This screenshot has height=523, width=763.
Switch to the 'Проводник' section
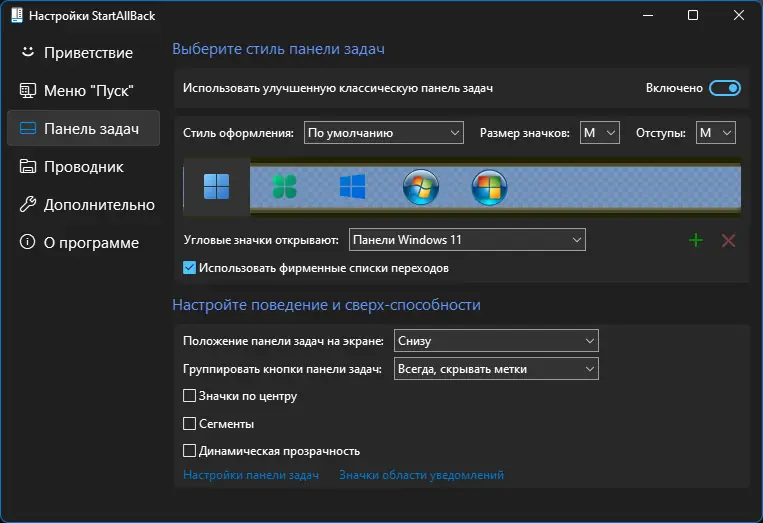pos(83,166)
